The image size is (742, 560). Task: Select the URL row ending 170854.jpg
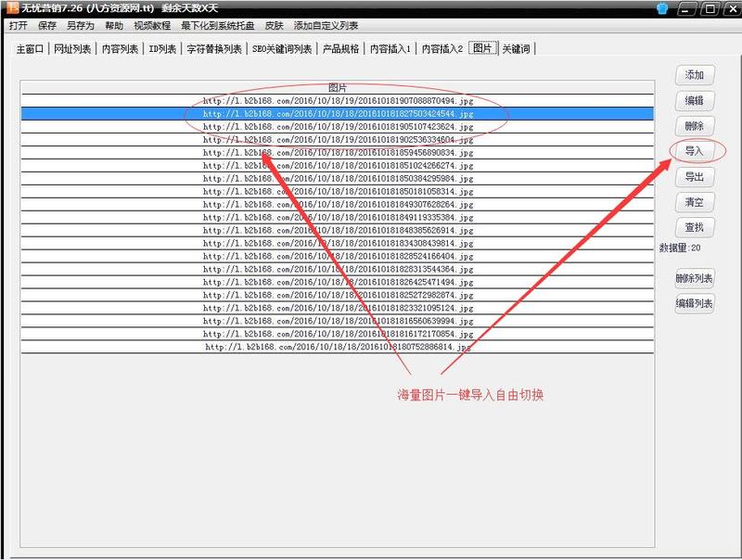pyautogui.click(x=338, y=334)
